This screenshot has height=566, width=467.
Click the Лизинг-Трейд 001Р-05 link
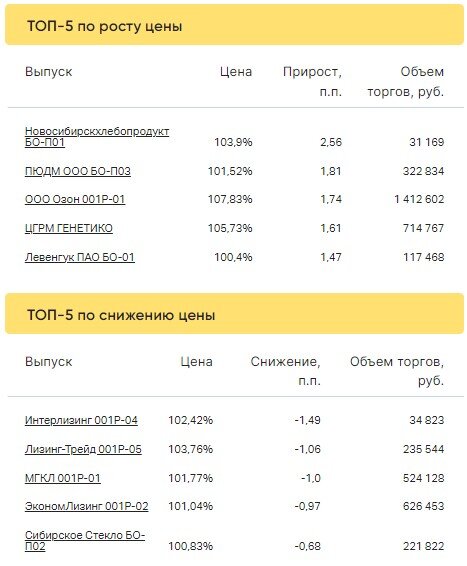click(83, 449)
